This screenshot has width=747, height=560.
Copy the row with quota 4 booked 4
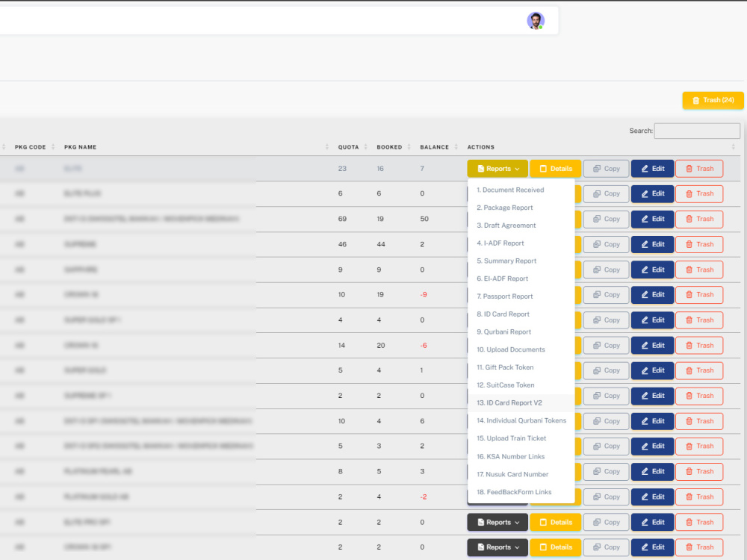point(606,320)
